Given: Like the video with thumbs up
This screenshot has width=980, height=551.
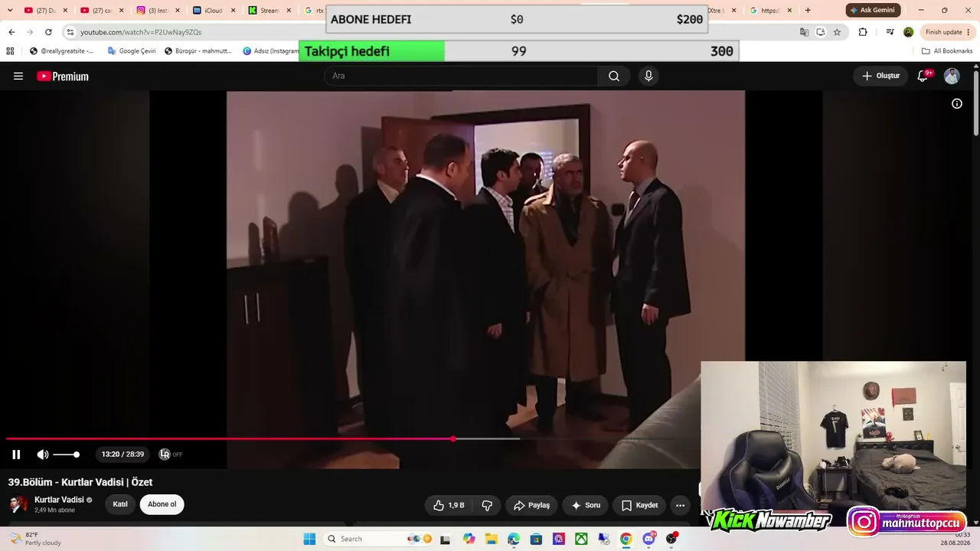Looking at the screenshot, I should pos(449,505).
